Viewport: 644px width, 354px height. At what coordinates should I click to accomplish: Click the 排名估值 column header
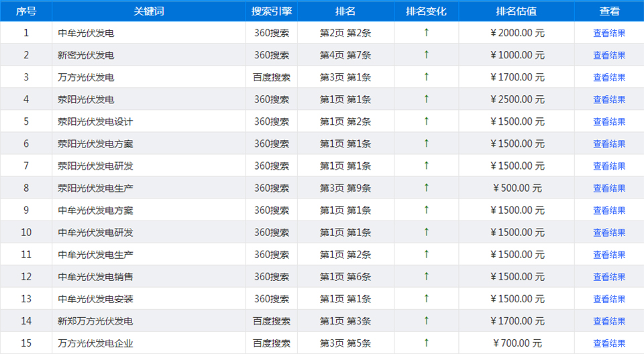point(517,11)
